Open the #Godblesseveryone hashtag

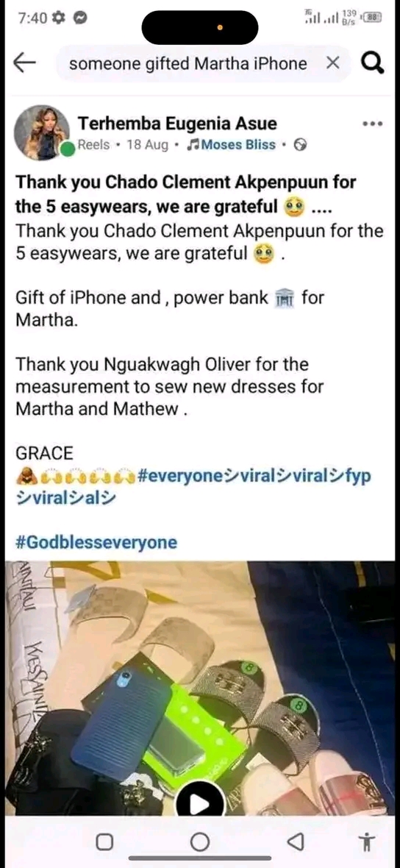pos(96,542)
